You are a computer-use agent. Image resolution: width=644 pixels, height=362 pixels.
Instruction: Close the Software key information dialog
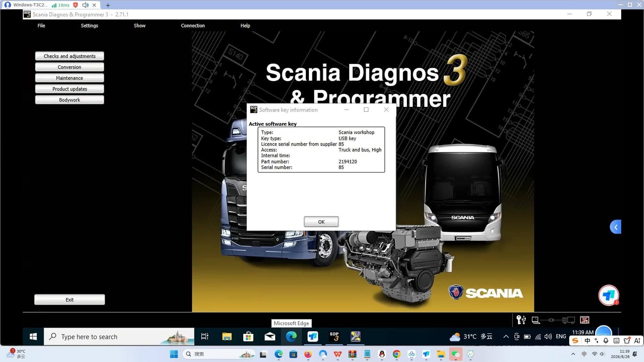click(386, 110)
